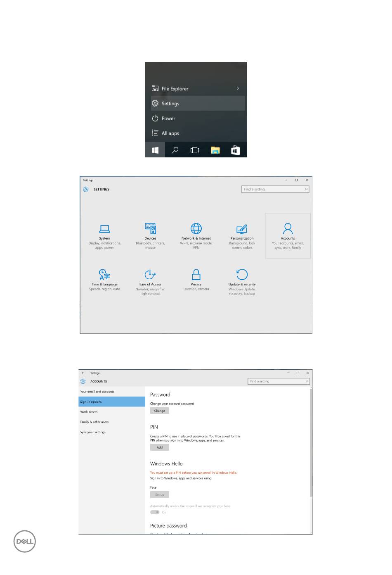Go back using the Accounts window arrow
Viewport: 392px width, 575px height.
pos(83,373)
